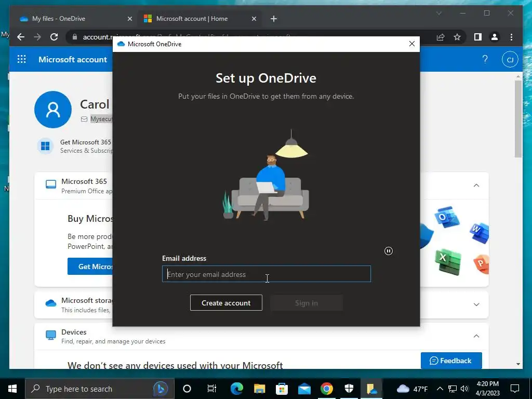Viewport: 532px width, 399px height.
Task: Open the CJ account manager avatar
Action: point(510,60)
